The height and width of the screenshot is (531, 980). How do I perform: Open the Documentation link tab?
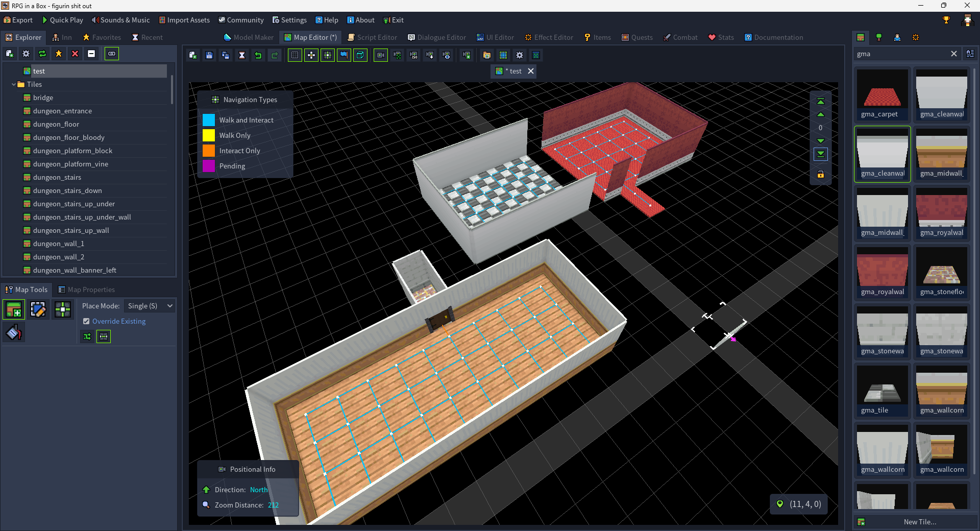[x=774, y=37]
